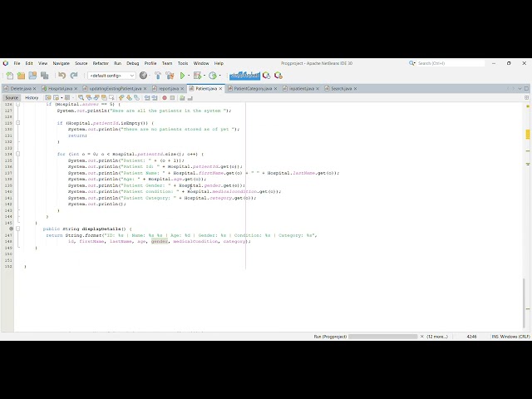
Task: Click the split editor grid icon
Action: point(526,98)
